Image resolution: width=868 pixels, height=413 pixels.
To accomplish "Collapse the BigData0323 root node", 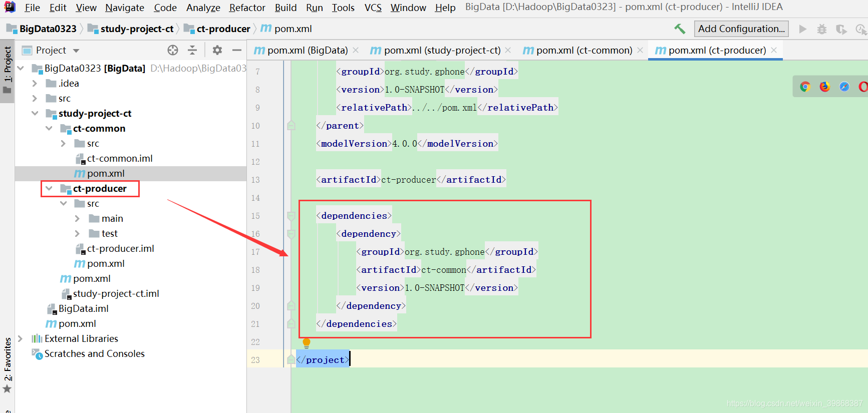I will tap(21, 68).
